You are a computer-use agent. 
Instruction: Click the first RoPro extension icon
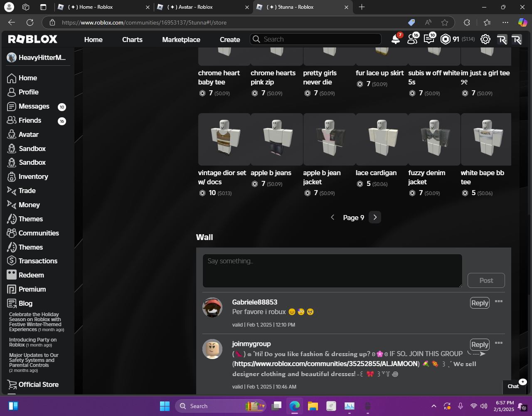(502, 39)
